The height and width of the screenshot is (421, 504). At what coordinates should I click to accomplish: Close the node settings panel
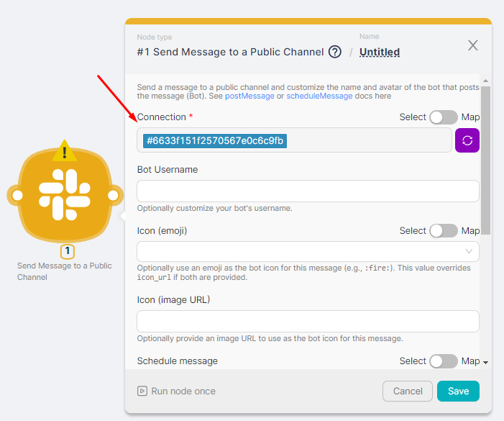[x=473, y=45]
